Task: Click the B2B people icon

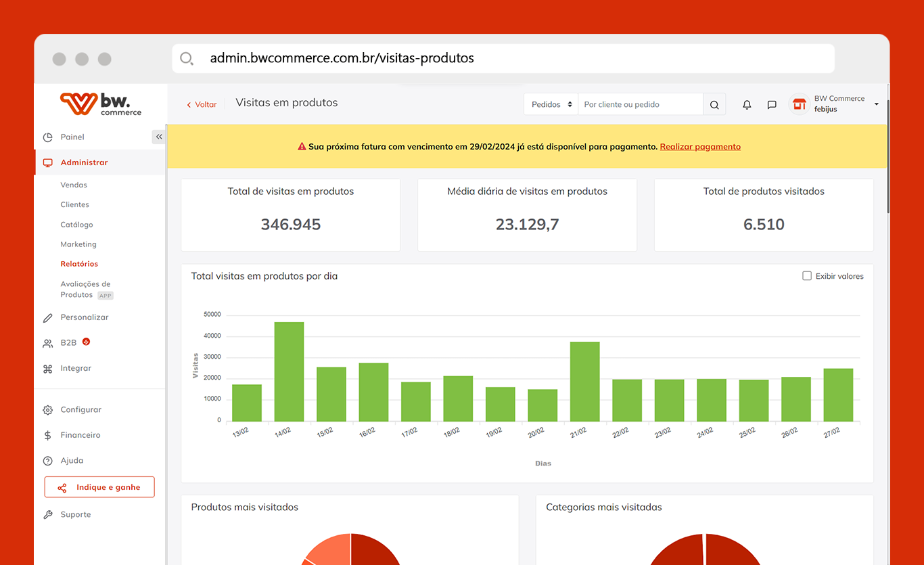Action: coord(47,344)
